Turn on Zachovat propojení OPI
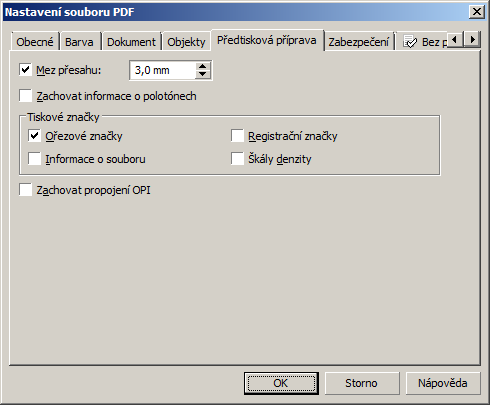Viewport: 490px width, 405px height. [x=25, y=190]
